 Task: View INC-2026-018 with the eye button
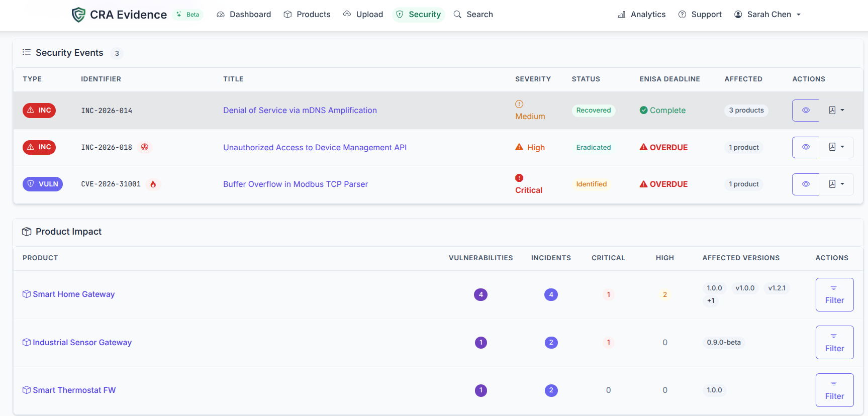tap(806, 147)
